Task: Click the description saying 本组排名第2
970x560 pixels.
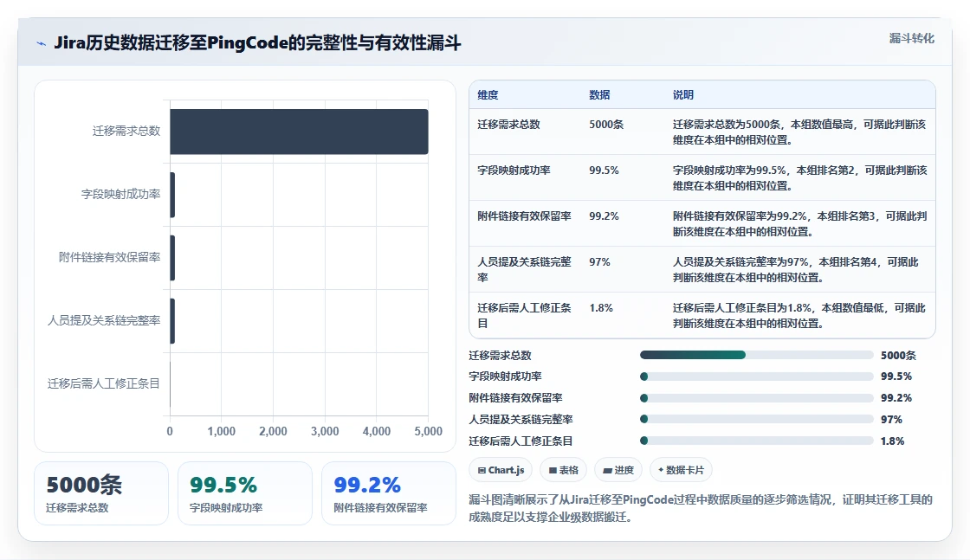Action: [x=799, y=178]
